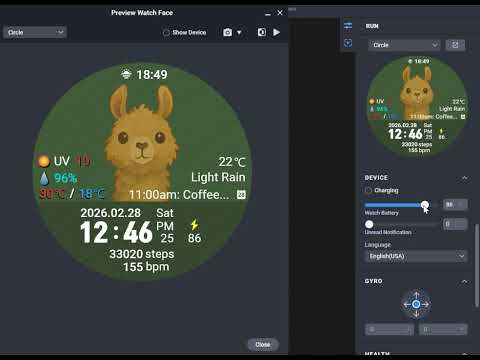
Task: Click the small watch face thumbnail in Run panel
Action: pyautogui.click(x=416, y=106)
